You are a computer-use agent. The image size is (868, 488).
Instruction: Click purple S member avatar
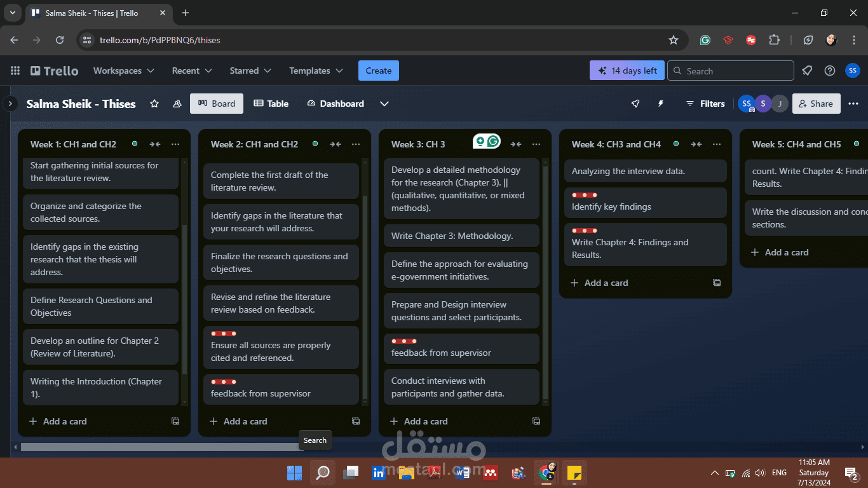(763, 104)
